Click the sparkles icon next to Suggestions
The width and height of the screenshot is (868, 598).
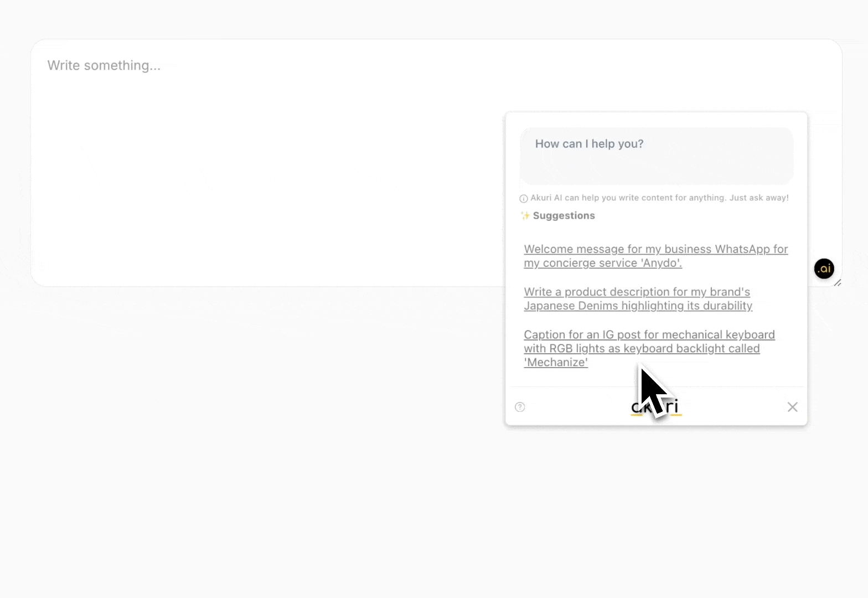pos(525,216)
